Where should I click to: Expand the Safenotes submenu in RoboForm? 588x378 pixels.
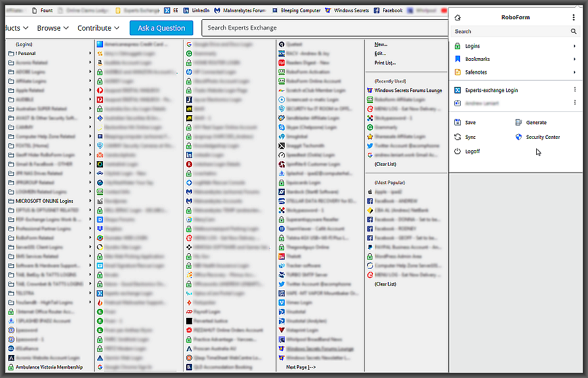click(x=574, y=72)
